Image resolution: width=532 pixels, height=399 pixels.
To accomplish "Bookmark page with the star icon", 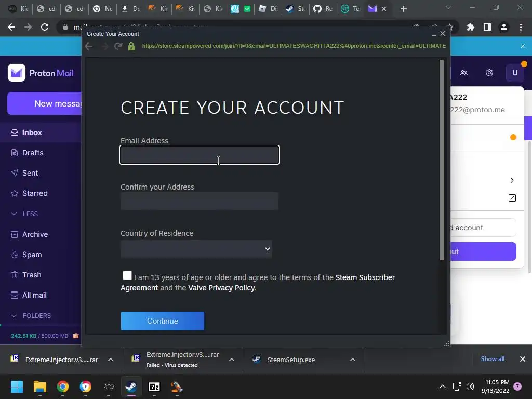I will coord(450,27).
